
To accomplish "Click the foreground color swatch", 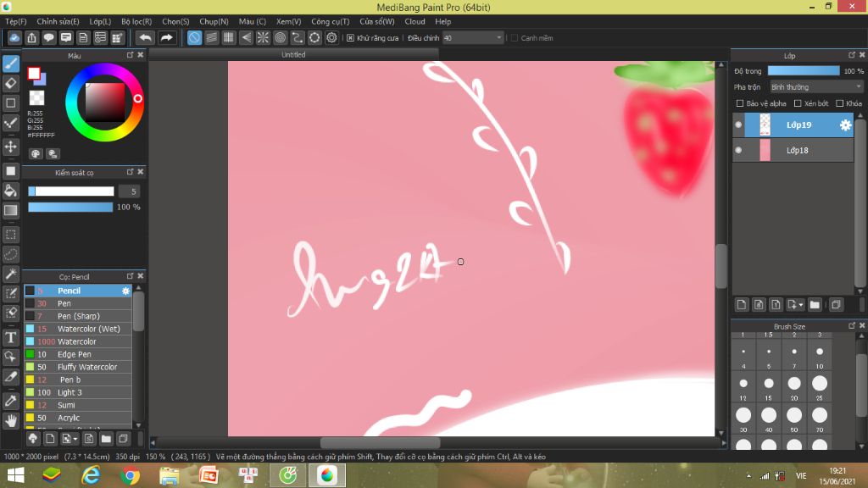I will [x=34, y=73].
